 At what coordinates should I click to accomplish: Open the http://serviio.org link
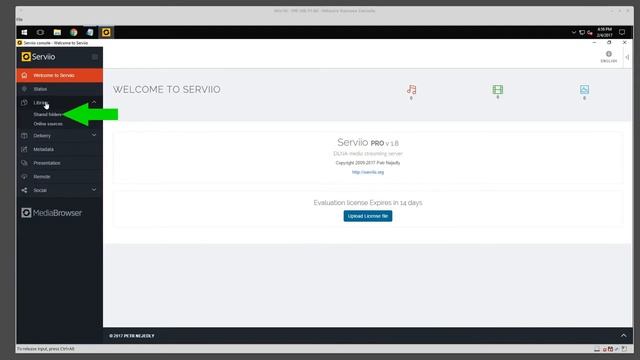click(x=368, y=172)
